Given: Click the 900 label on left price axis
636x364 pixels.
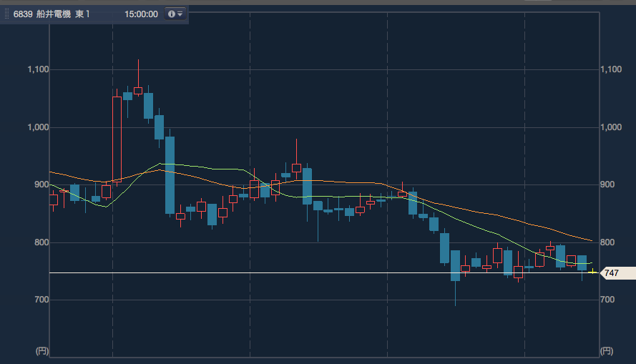Looking at the screenshot, I should pyautogui.click(x=41, y=185).
